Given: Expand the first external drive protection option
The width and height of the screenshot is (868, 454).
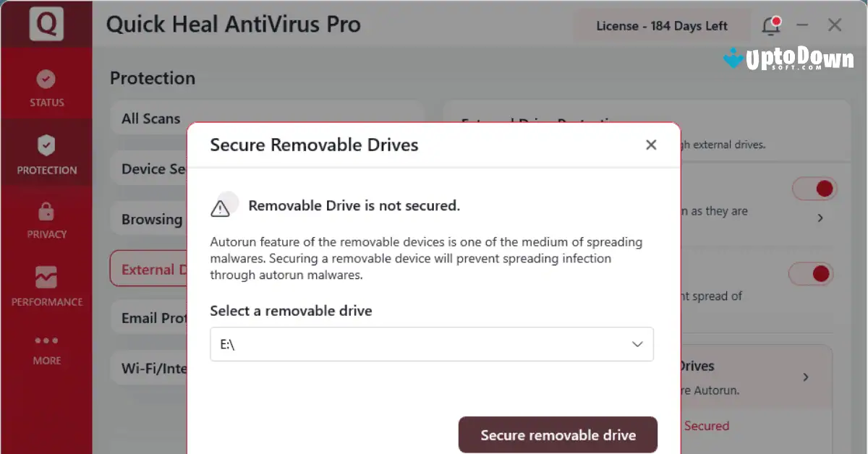Looking at the screenshot, I should click(820, 218).
